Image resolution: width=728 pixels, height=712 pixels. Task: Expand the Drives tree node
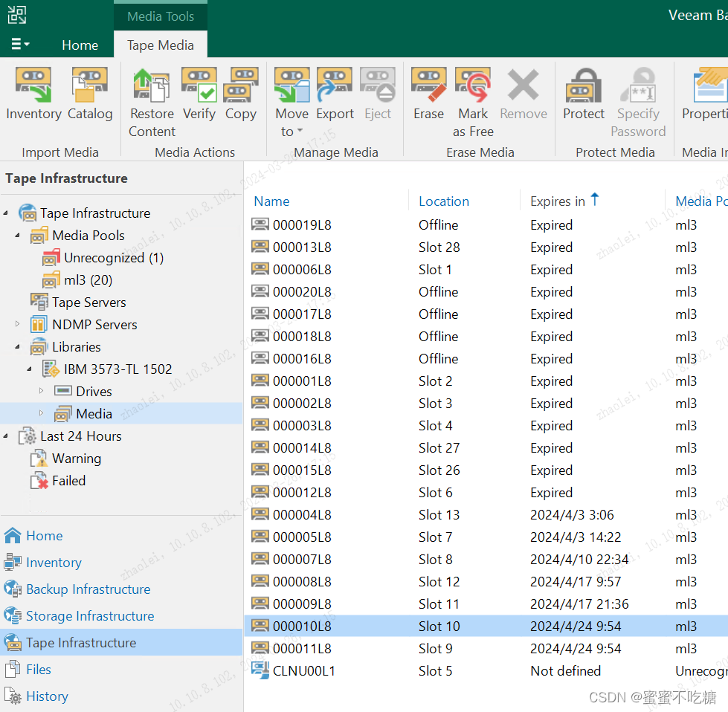point(41,391)
